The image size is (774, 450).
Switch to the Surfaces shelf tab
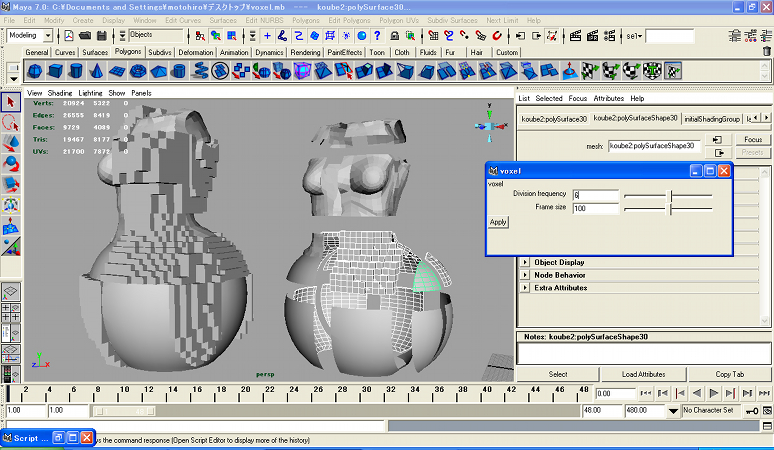pyautogui.click(x=95, y=52)
